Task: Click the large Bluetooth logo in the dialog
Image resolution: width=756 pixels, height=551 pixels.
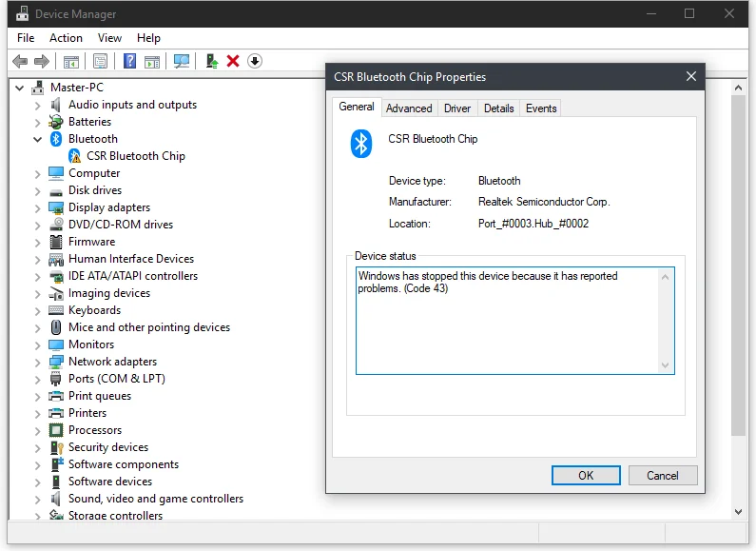Action: pos(361,144)
